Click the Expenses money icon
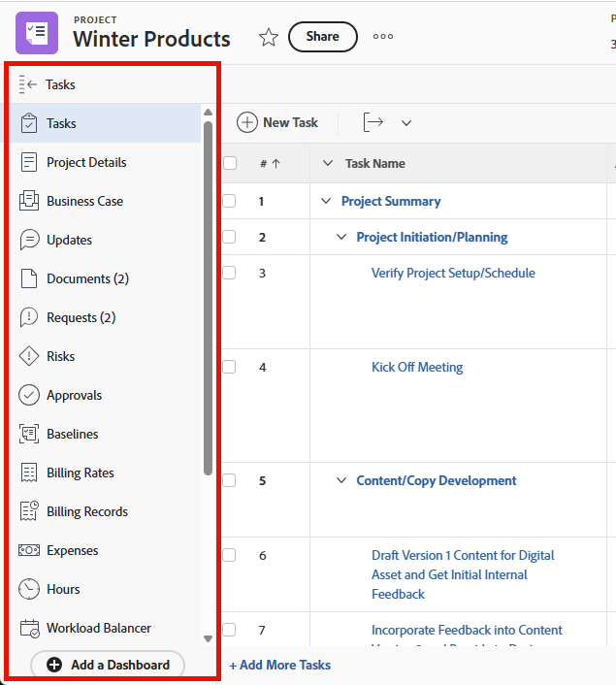 tap(29, 550)
